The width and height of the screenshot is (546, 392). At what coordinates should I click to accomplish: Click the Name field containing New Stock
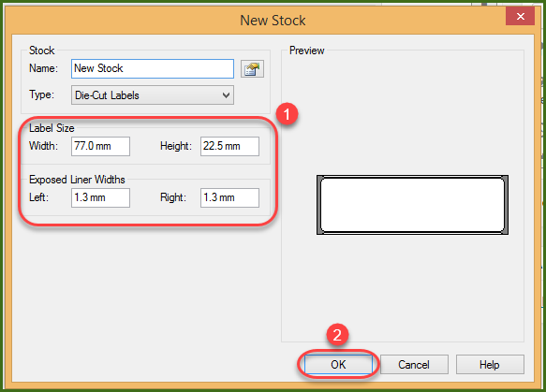153,68
